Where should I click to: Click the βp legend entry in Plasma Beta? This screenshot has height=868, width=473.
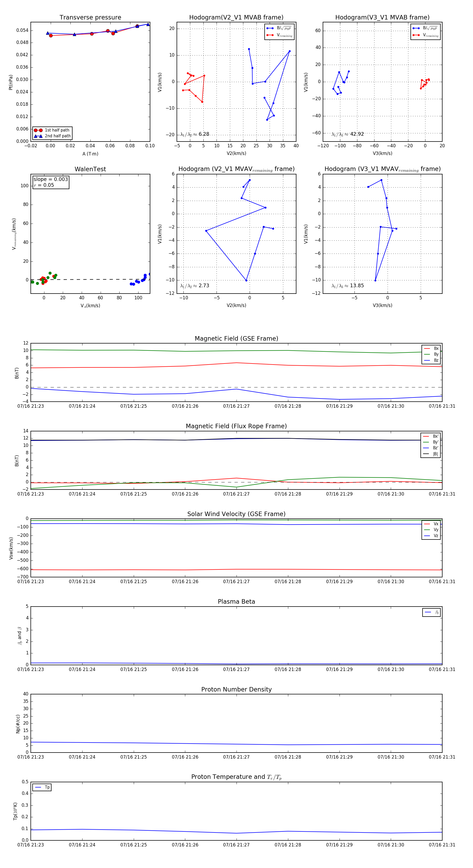tap(431, 612)
